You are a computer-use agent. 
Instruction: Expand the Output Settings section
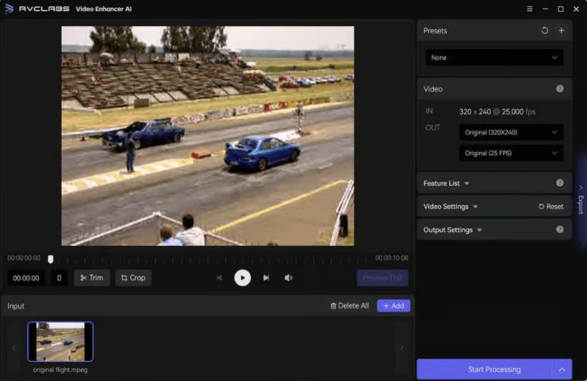tap(452, 230)
